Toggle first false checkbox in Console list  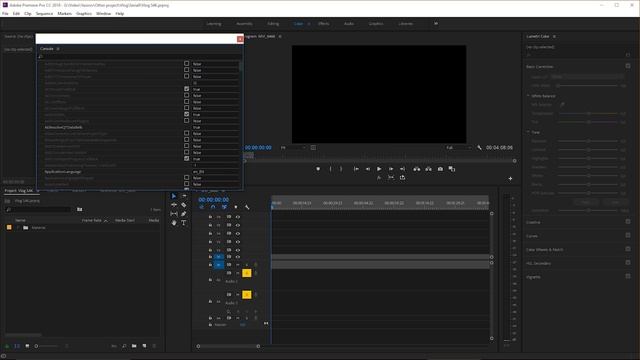point(187,64)
